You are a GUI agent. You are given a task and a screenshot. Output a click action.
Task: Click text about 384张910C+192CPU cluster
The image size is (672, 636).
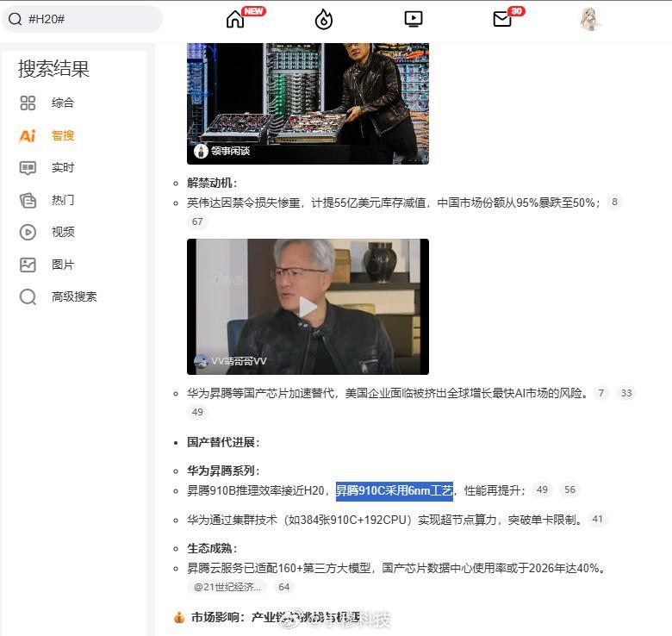(x=385, y=520)
